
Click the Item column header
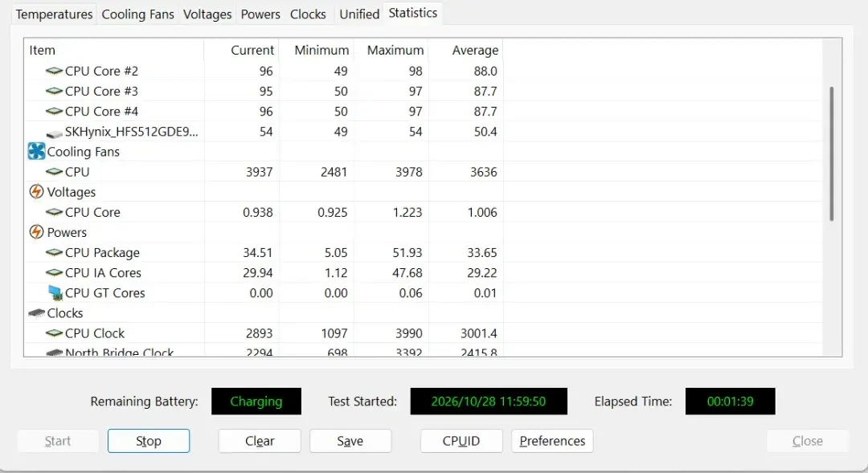[x=114, y=51]
